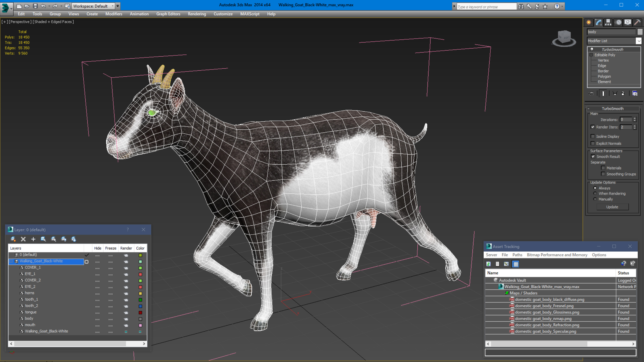Click the binoculars search icon

click(521, 6)
